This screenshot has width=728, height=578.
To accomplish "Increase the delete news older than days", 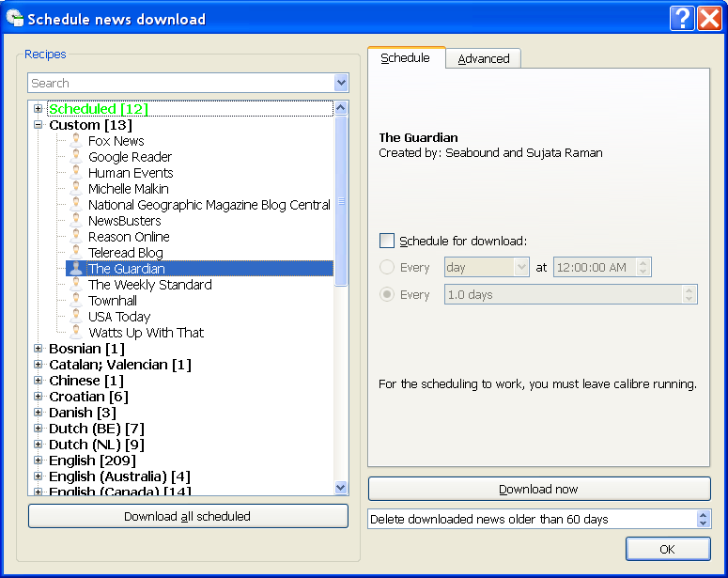I will pyautogui.click(x=704, y=515).
